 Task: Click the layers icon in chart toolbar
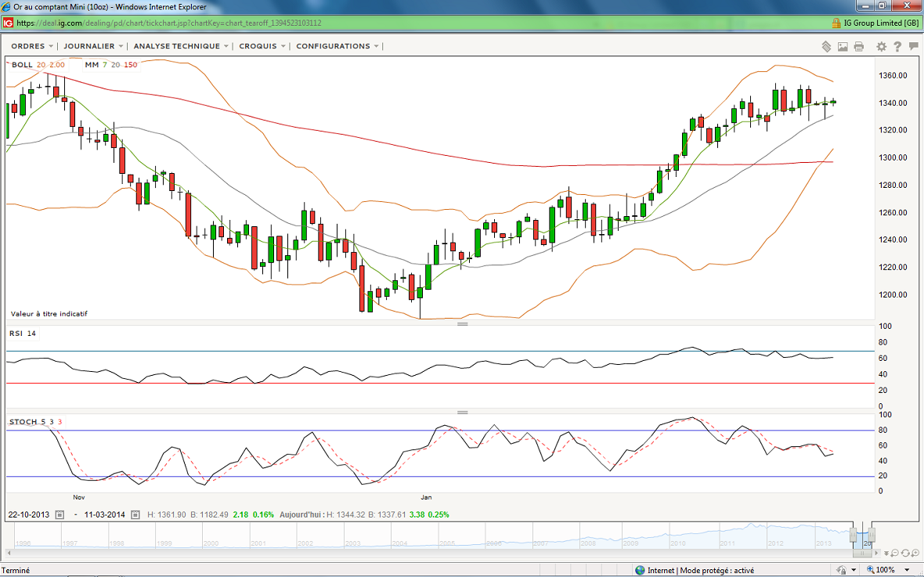pos(826,46)
